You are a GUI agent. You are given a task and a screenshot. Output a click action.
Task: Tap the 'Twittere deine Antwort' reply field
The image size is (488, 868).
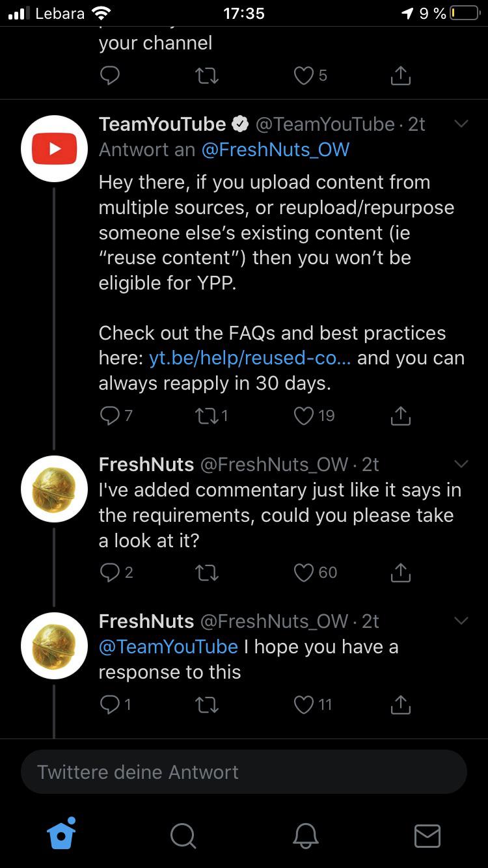243,772
